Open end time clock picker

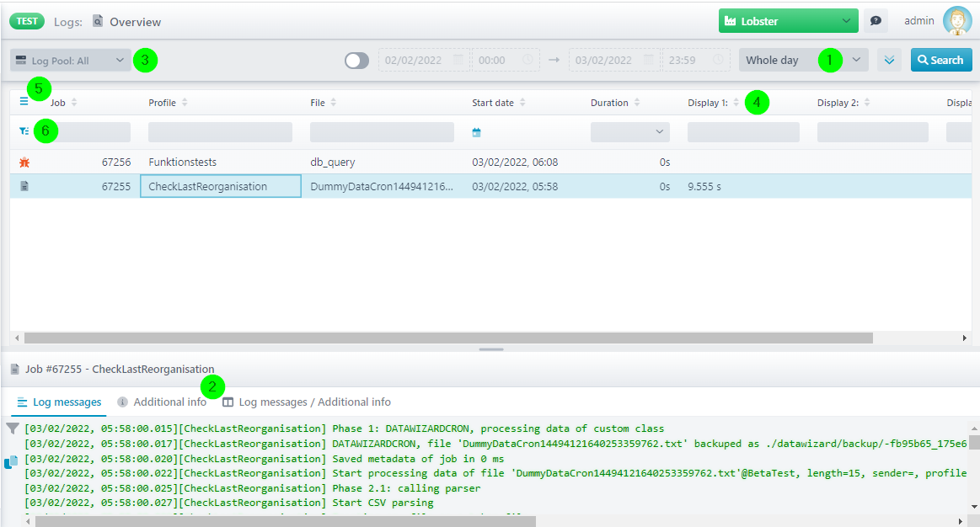click(718, 60)
